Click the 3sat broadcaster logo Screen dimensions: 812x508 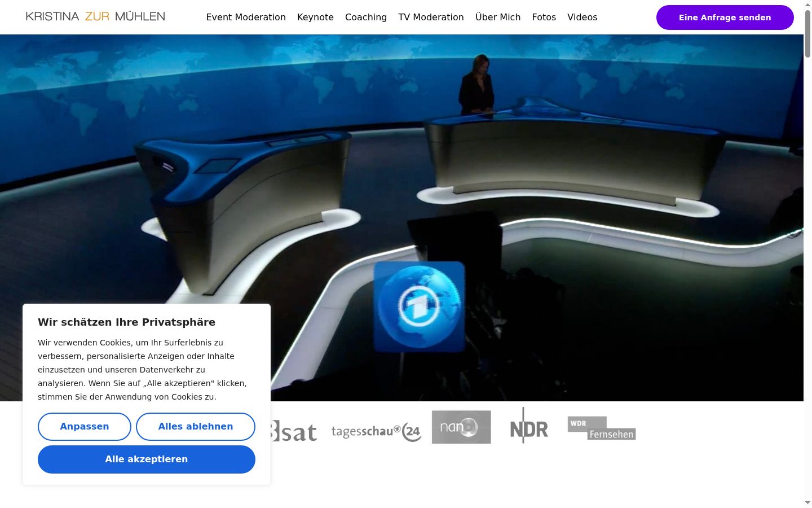coord(294,432)
